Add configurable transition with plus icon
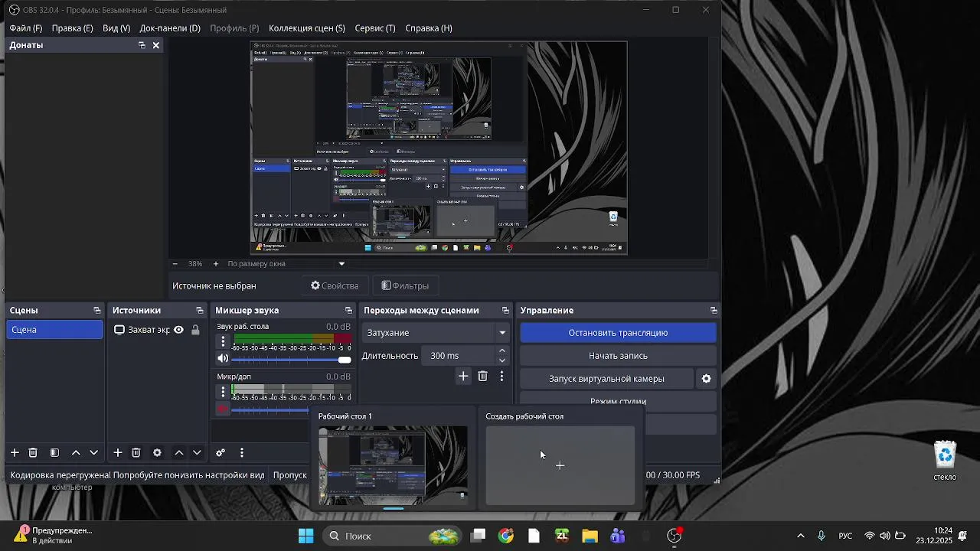980x551 pixels. coord(463,376)
